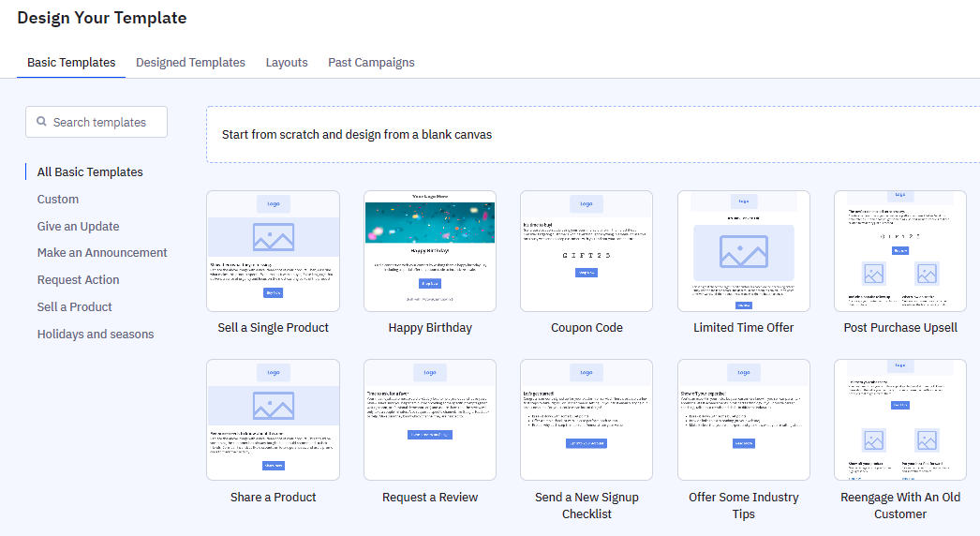Pick the Reengage With An Old Customer thumbnail
This screenshot has height=536, width=980.
pyautogui.click(x=900, y=420)
